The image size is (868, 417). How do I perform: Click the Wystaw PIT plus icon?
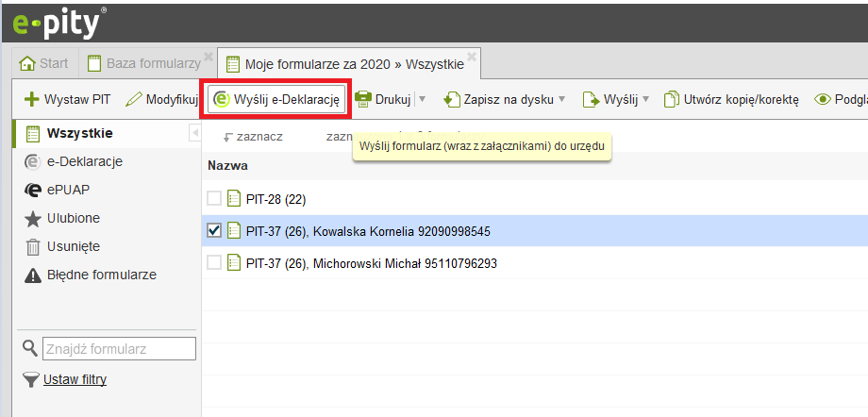click(31, 99)
